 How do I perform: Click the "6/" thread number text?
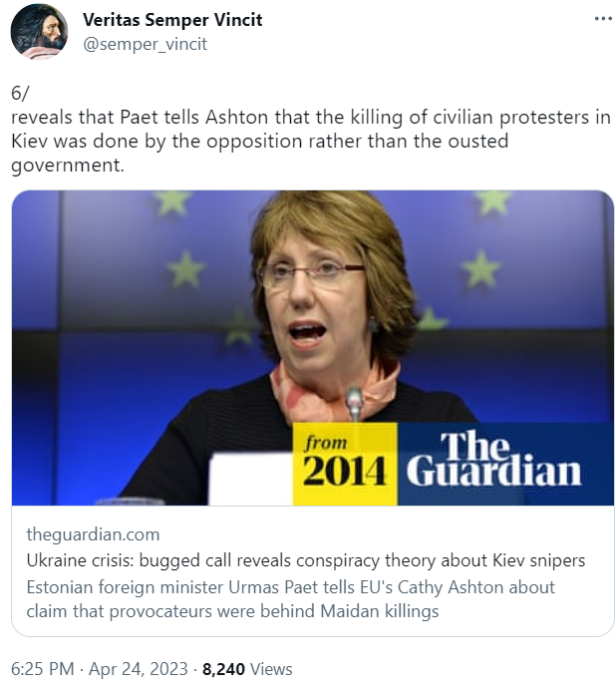(20, 93)
